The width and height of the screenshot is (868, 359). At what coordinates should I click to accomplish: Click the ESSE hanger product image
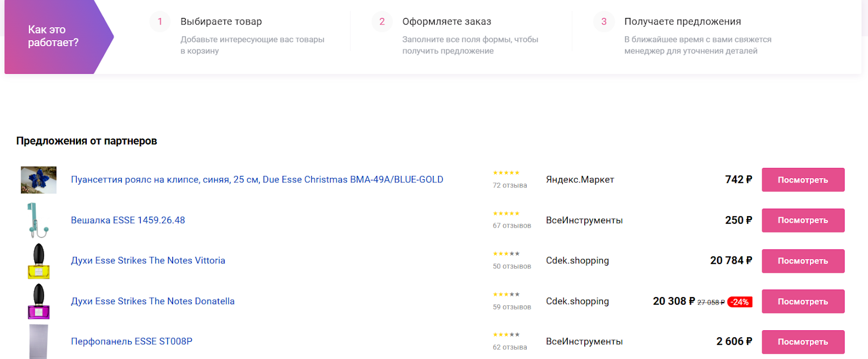tap(39, 220)
